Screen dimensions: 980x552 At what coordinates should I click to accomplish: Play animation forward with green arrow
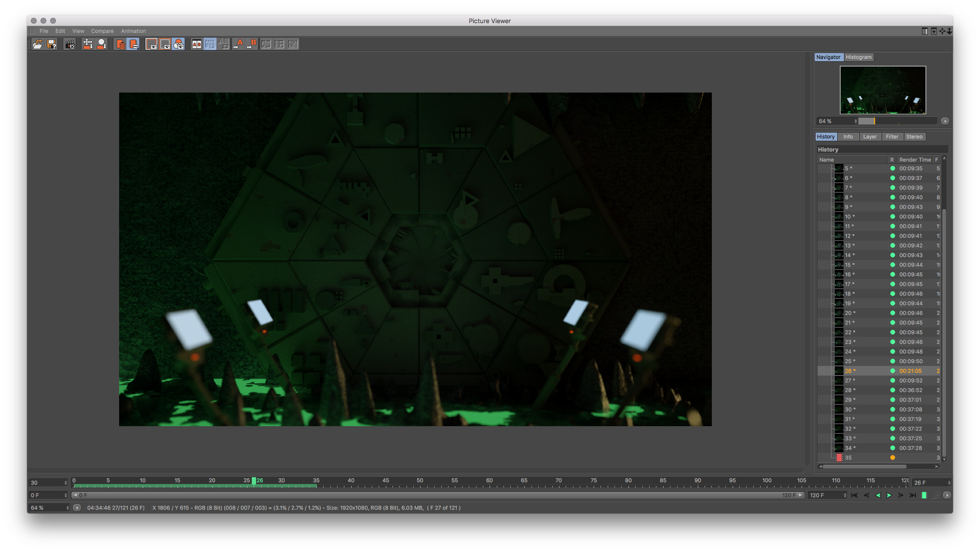pyautogui.click(x=889, y=495)
